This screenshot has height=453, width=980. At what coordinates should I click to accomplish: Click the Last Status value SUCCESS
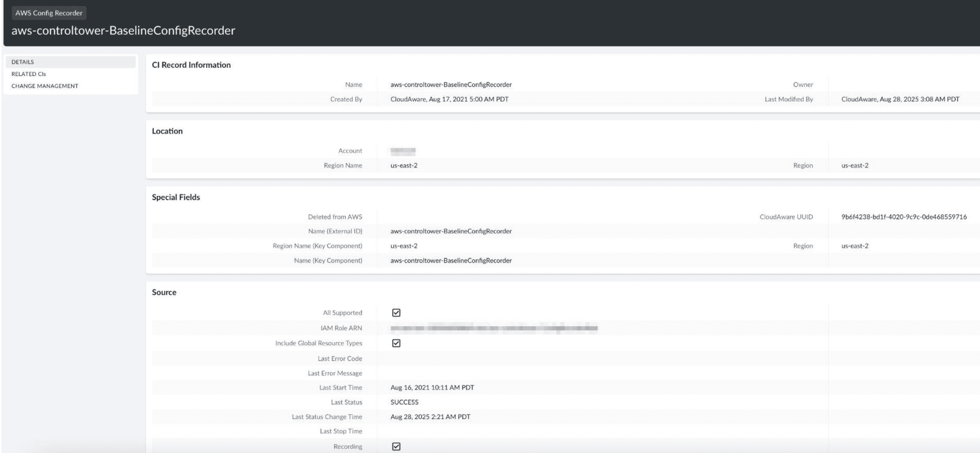(x=404, y=402)
